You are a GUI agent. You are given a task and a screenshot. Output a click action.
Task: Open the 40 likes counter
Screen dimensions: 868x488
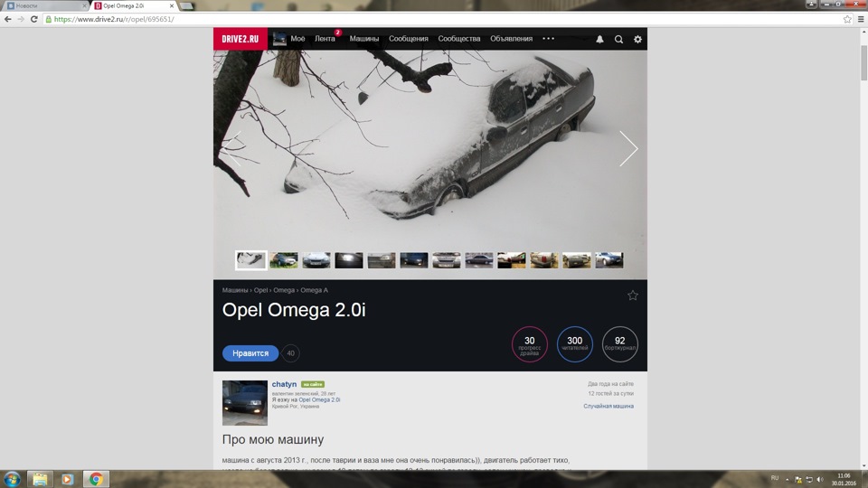(290, 353)
